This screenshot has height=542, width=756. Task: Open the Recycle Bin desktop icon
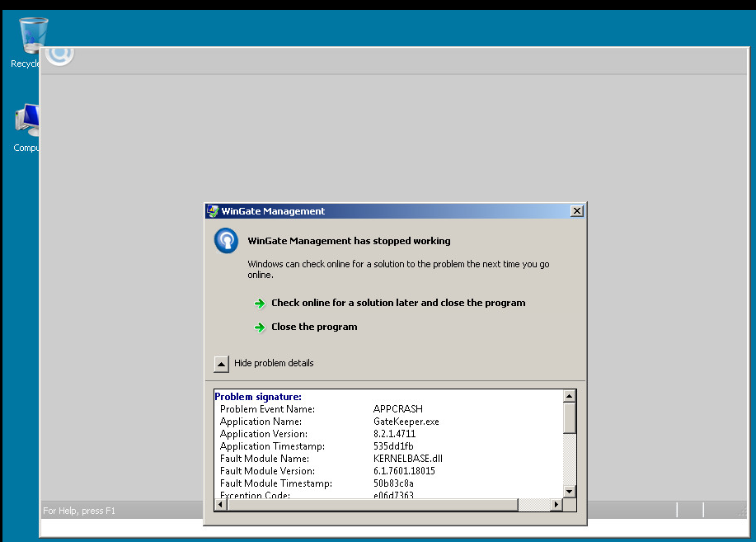coord(32,35)
